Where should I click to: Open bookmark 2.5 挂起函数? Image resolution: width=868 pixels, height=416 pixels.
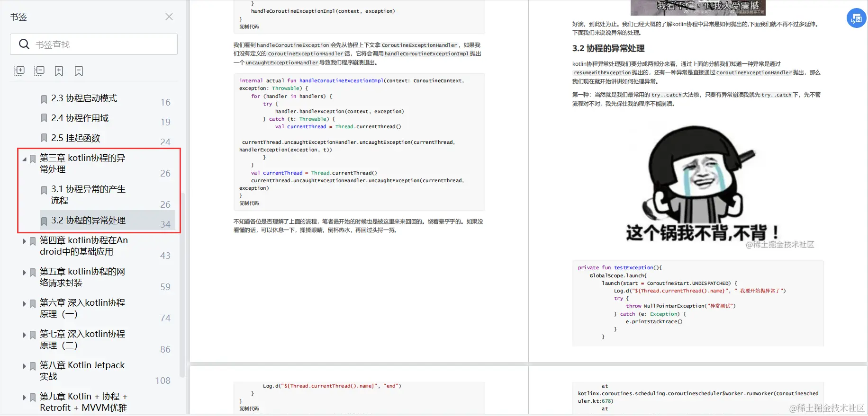tap(75, 138)
